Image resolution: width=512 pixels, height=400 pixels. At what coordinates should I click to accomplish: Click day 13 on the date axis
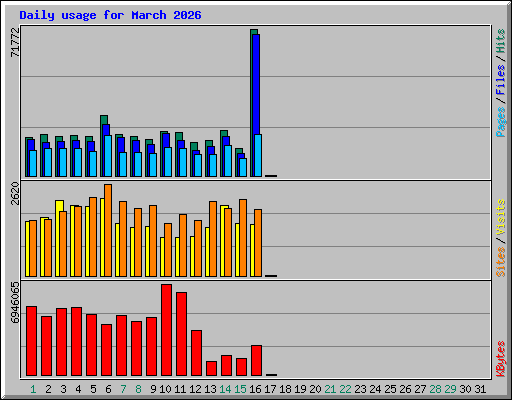pyautogui.click(x=210, y=389)
